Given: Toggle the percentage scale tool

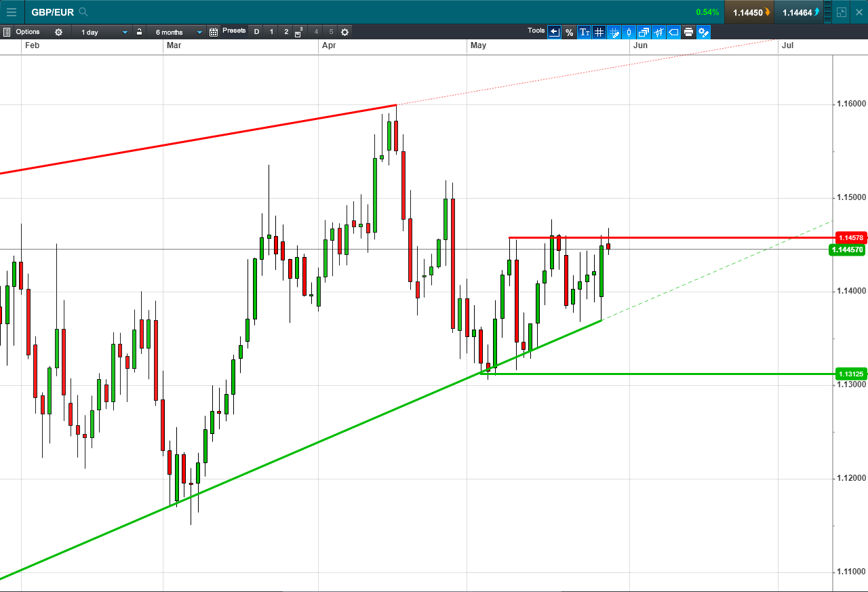Looking at the screenshot, I should pyautogui.click(x=569, y=32).
